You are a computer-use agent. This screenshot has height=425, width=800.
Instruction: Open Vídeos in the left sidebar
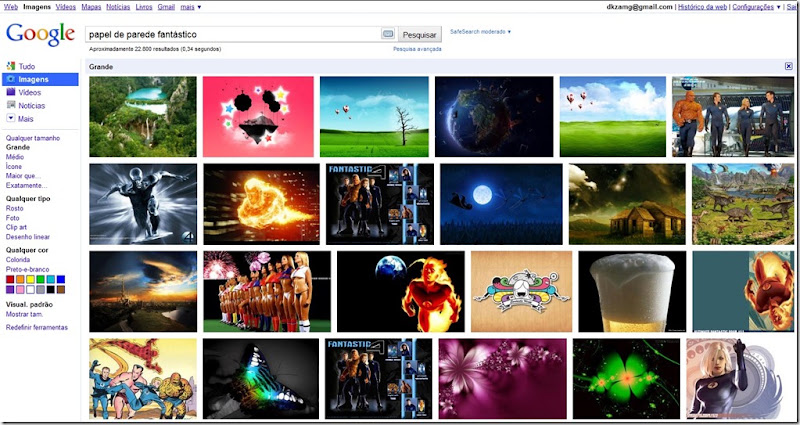(x=30, y=92)
